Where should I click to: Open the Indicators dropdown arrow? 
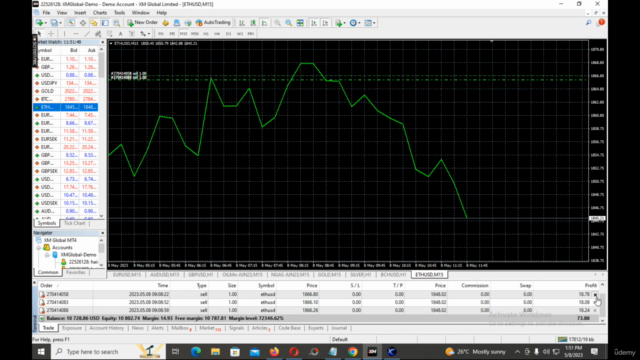pyautogui.click(x=344, y=23)
